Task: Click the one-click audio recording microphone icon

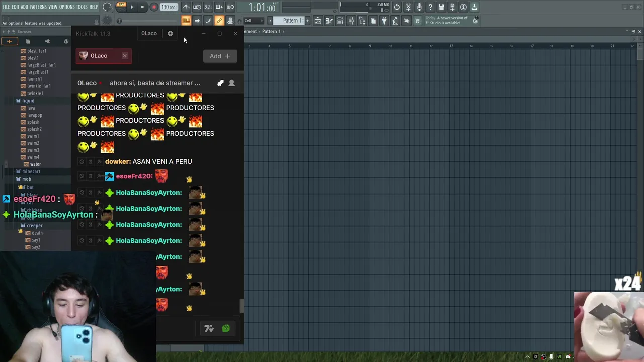Action: click(x=419, y=7)
